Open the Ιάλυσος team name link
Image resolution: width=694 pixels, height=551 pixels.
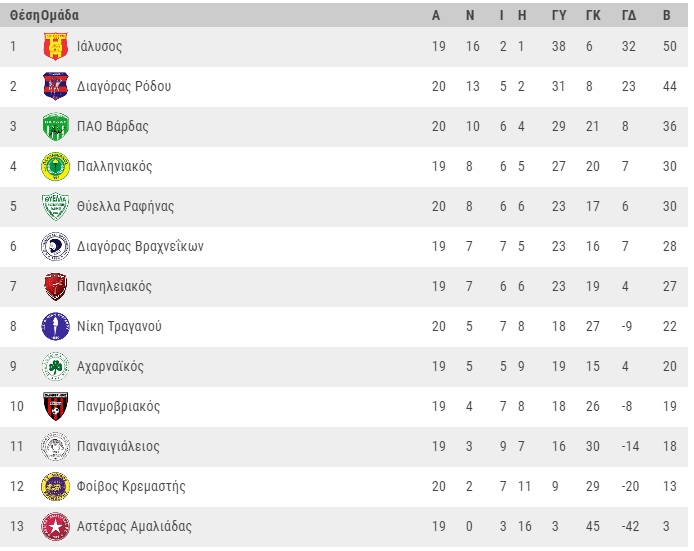[100, 47]
